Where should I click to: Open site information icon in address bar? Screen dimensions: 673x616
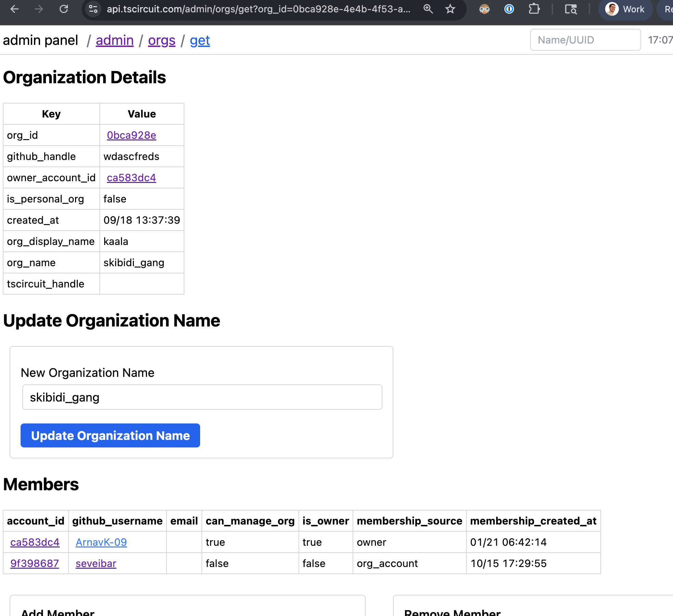point(93,9)
